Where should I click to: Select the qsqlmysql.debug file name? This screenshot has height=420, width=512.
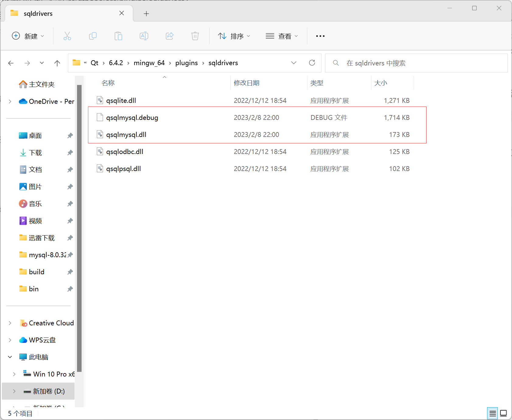(132, 117)
